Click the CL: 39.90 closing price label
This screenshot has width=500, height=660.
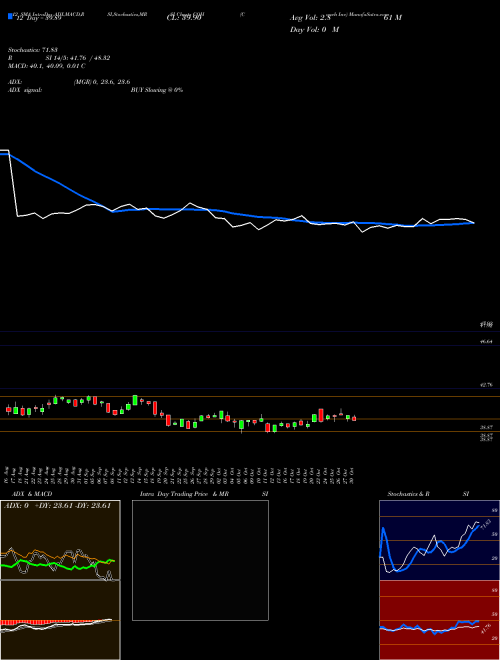[x=184, y=18]
